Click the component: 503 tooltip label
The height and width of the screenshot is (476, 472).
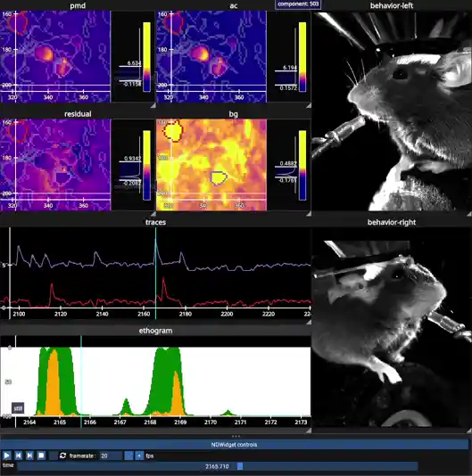pos(297,4)
